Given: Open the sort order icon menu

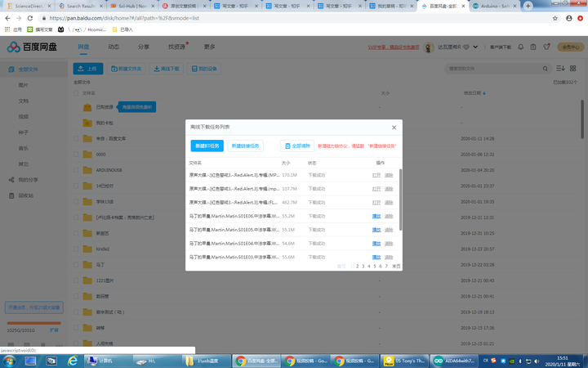Looking at the screenshot, I should 560,69.
